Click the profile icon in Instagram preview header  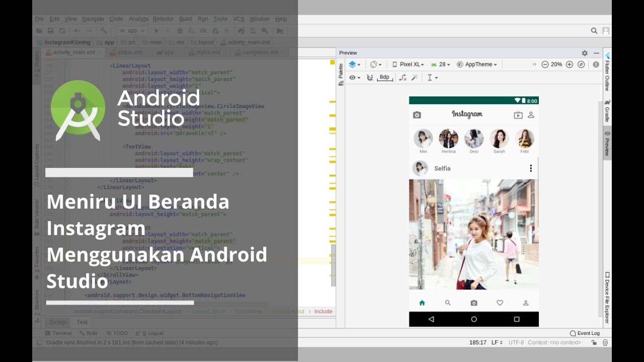click(531, 115)
